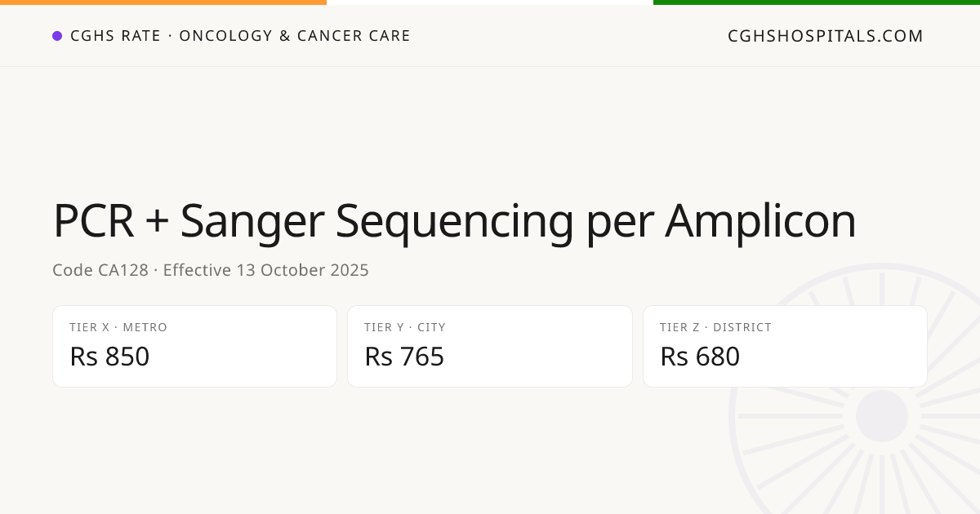This screenshot has width=980, height=514.
Task: Click the purple dot beside CGHS RATE
Action: pos(57,36)
